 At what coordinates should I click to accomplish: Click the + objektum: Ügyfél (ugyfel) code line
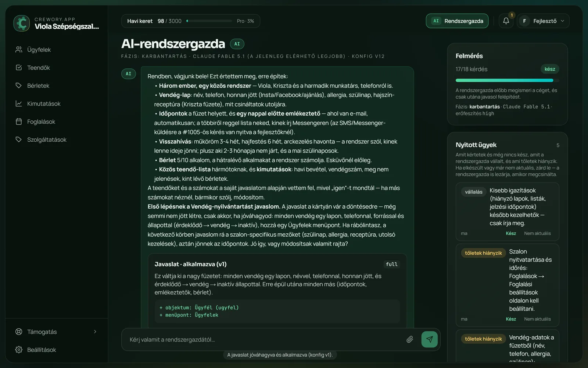199,308
